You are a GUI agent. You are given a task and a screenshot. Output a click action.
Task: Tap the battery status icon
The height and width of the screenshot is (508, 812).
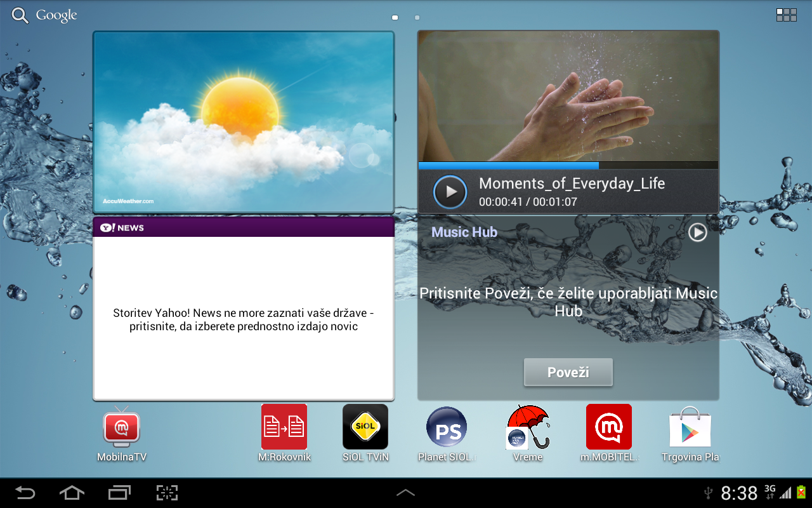(801, 492)
